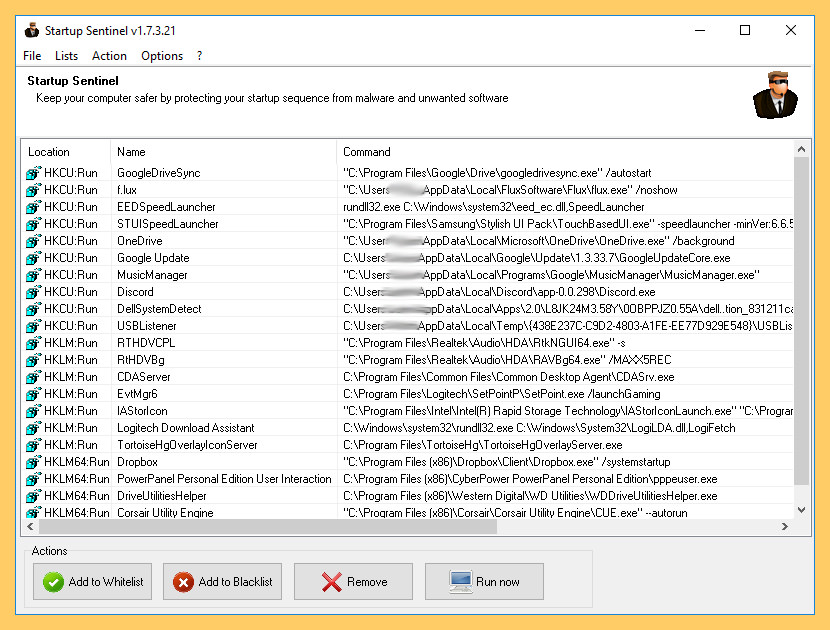Click the agent mascot logo image

[775, 95]
